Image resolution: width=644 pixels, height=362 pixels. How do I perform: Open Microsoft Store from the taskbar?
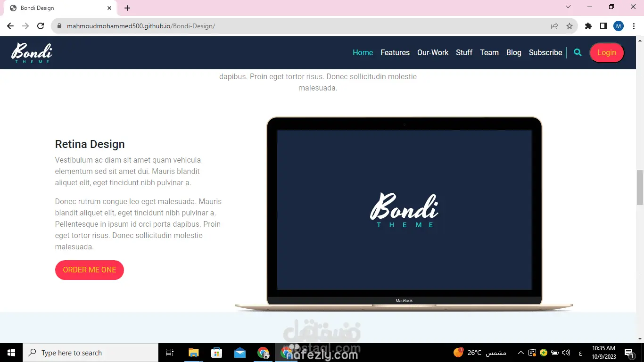coord(216,353)
